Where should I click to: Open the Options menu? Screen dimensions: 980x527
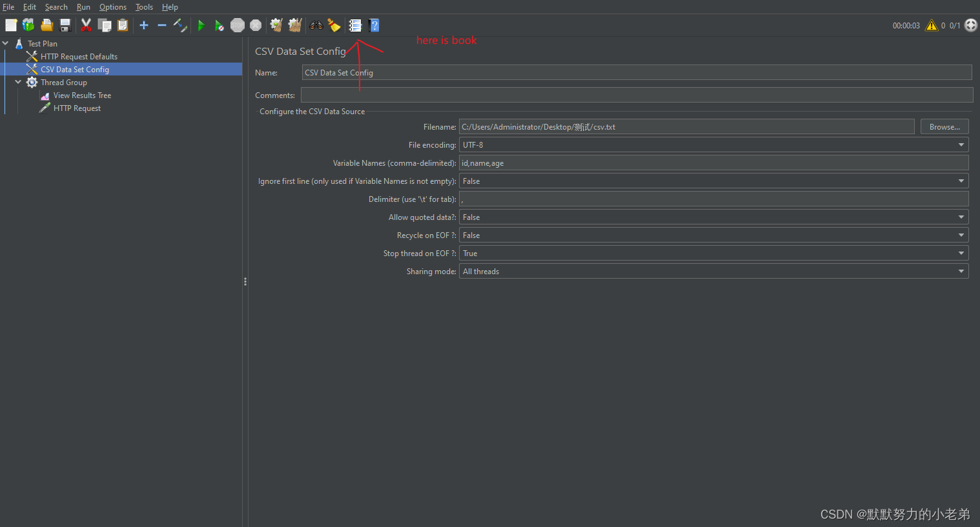point(113,7)
